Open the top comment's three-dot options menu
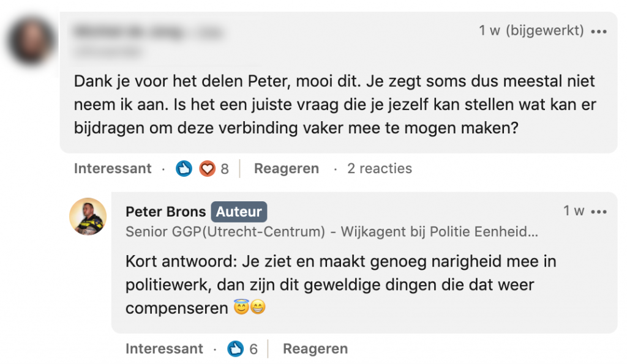Viewport: 627px width, 364px height. point(599,32)
